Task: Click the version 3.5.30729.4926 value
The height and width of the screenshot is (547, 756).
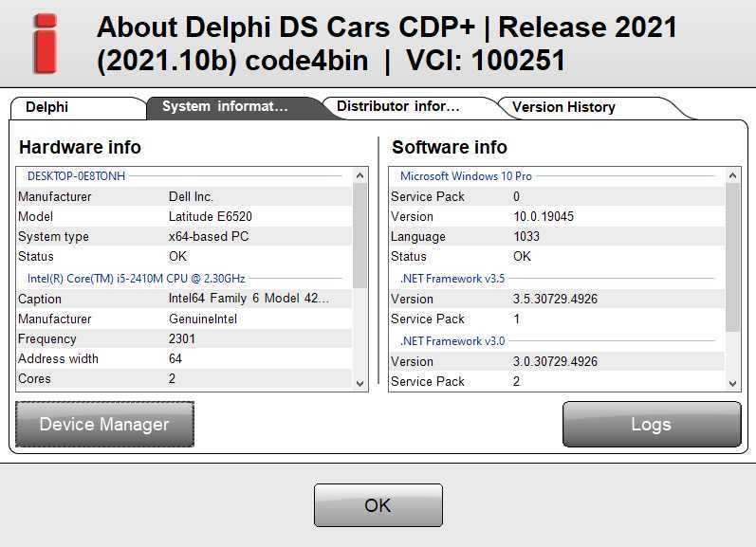Action: (x=555, y=299)
